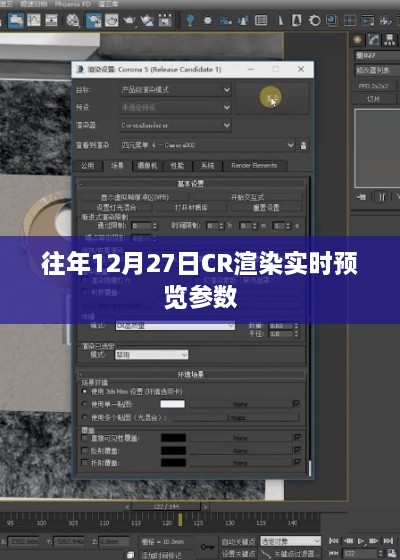Switch to the Render Elements tab

click(x=254, y=165)
